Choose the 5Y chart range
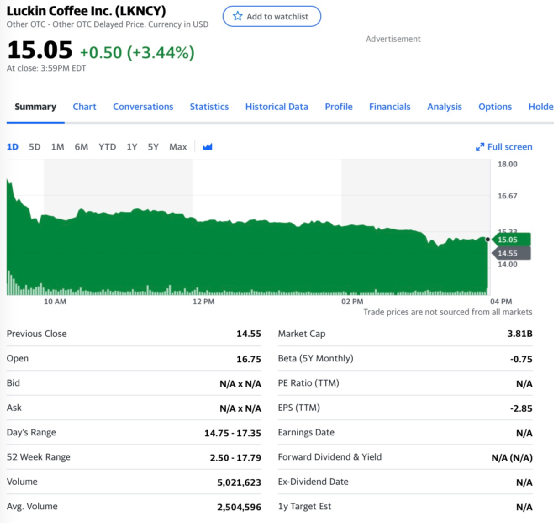554x523 pixels. (153, 147)
